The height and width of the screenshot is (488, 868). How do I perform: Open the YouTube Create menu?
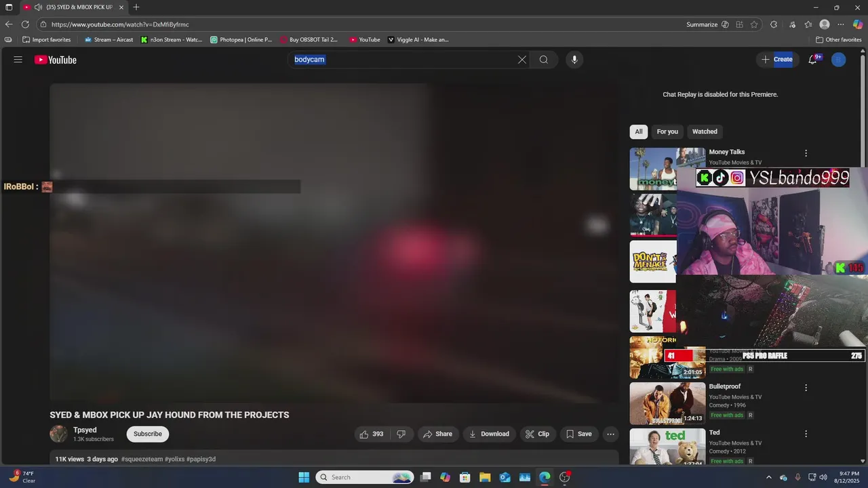coord(777,60)
